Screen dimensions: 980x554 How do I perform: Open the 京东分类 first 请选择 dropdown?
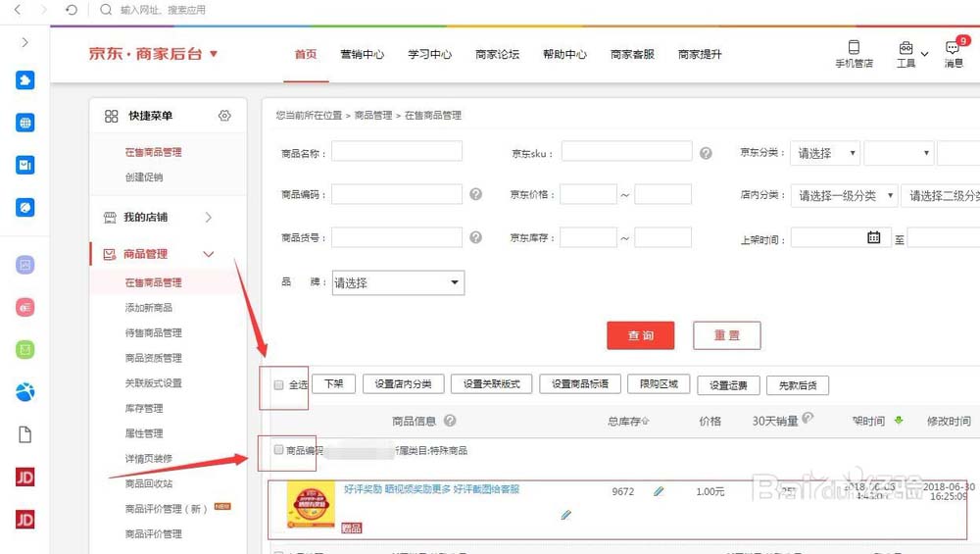coord(825,153)
